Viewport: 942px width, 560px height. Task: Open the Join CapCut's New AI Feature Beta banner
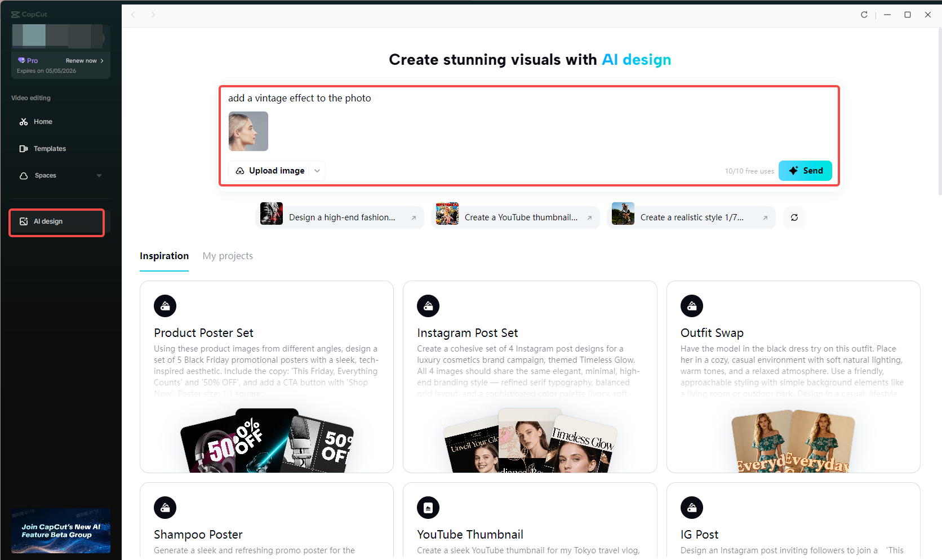coord(61,531)
